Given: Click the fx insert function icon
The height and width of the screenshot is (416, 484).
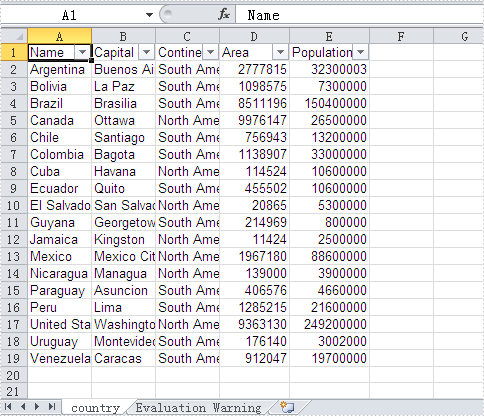Looking at the screenshot, I should click(224, 15).
